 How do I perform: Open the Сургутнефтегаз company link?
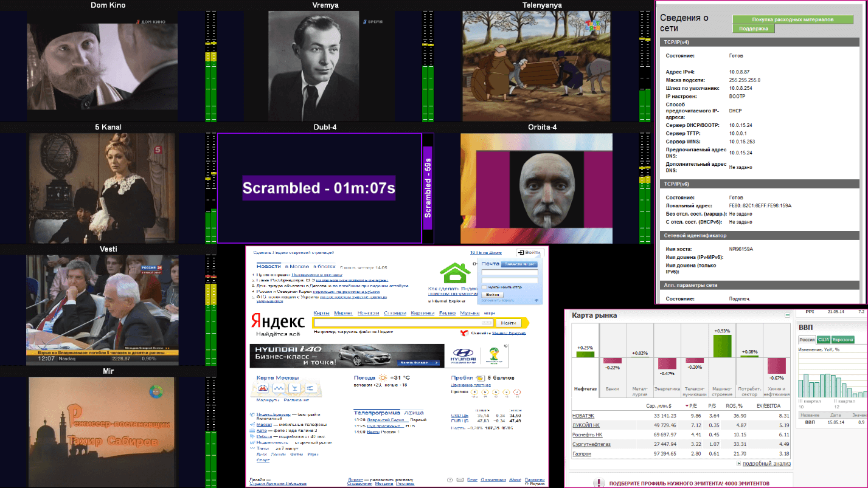[592, 444]
